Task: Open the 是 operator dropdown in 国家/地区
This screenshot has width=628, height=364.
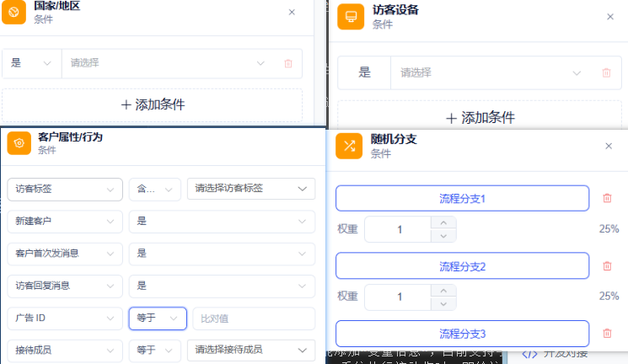Action: pyautogui.click(x=32, y=63)
